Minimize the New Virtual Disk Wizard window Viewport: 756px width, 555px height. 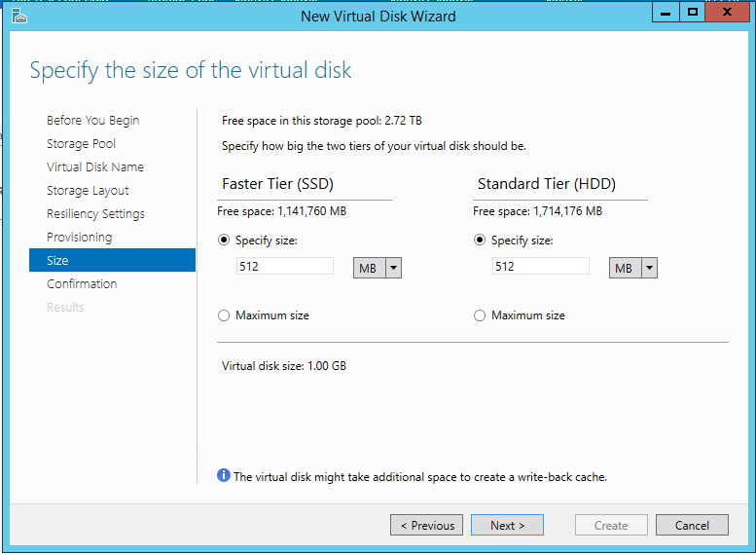tap(666, 12)
